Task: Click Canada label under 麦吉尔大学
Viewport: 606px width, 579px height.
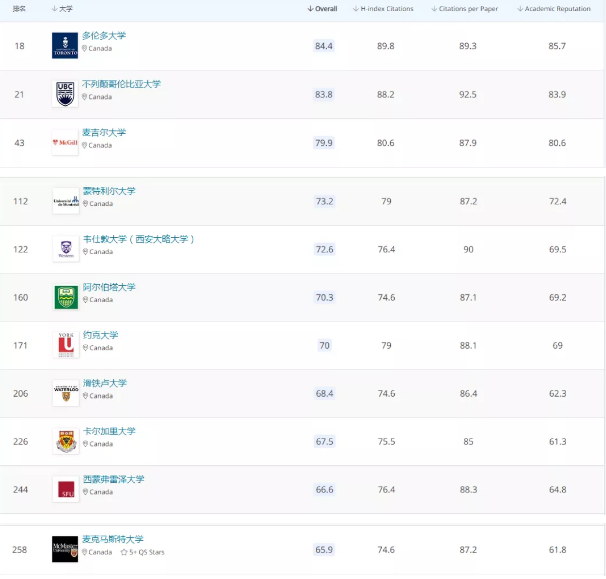Action: (100, 145)
